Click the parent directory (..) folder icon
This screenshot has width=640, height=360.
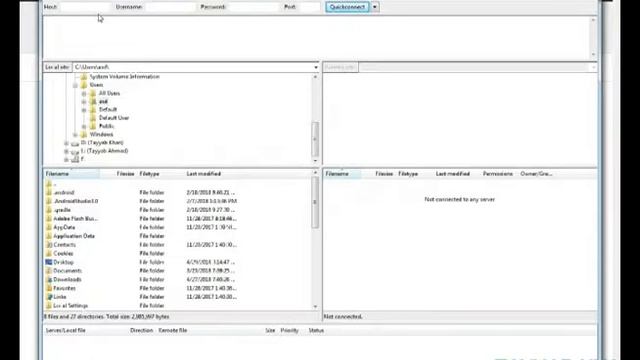49,184
